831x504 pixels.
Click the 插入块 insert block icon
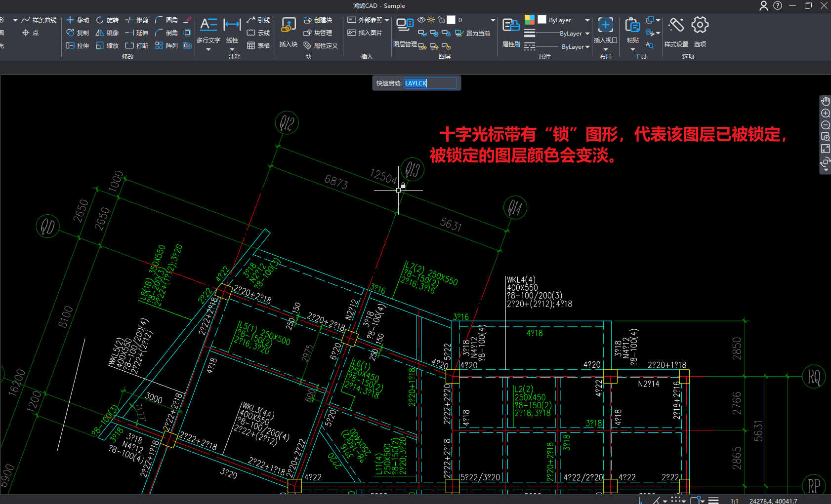coord(289,26)
